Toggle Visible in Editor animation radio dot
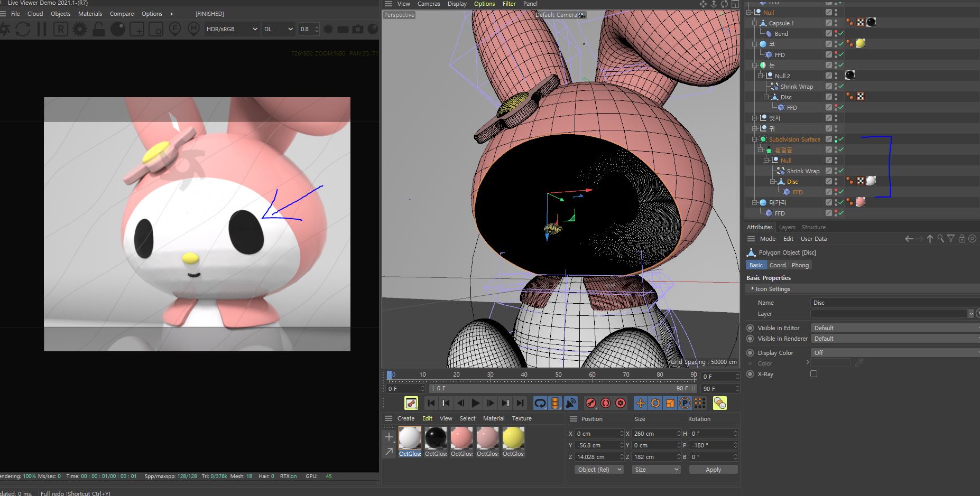Screen dimensions: 980x496 point(750,328)
